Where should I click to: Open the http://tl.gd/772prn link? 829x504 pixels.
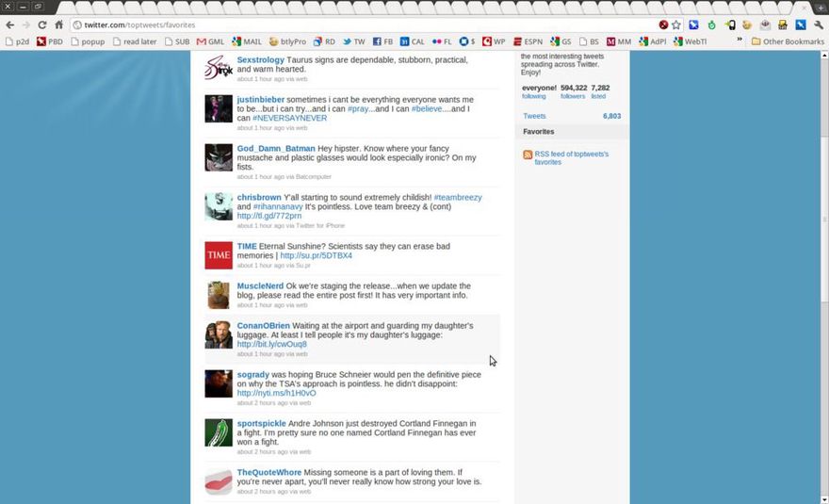[x=269, y=216]
